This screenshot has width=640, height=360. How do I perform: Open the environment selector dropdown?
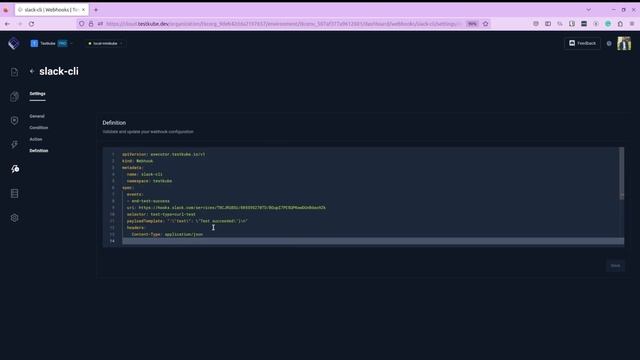click(105, 43)
